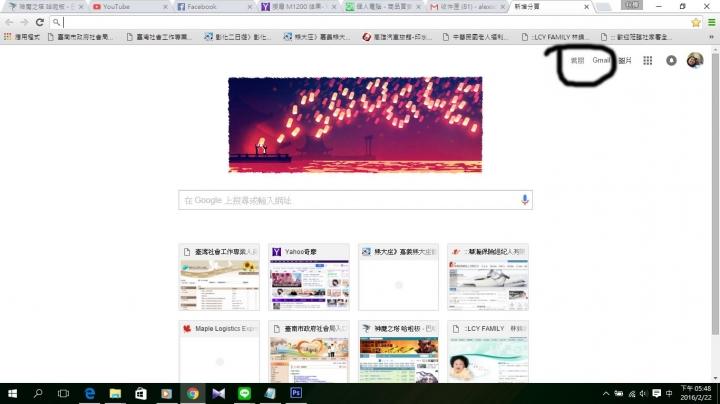
Task: Open Photoshop from the taskbar
Action: pyautogui.click(x=296, y=393)
